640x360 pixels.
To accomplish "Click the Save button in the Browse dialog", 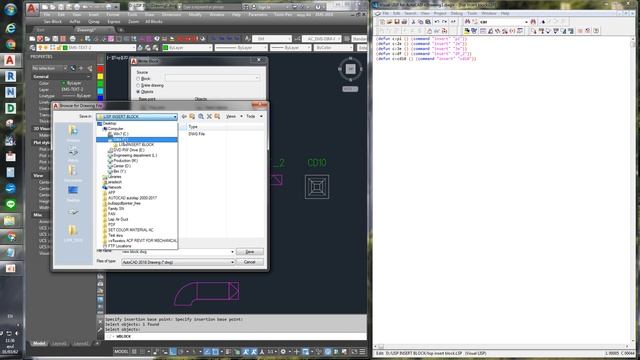I will pyautogui.click(x=250, y=252).
